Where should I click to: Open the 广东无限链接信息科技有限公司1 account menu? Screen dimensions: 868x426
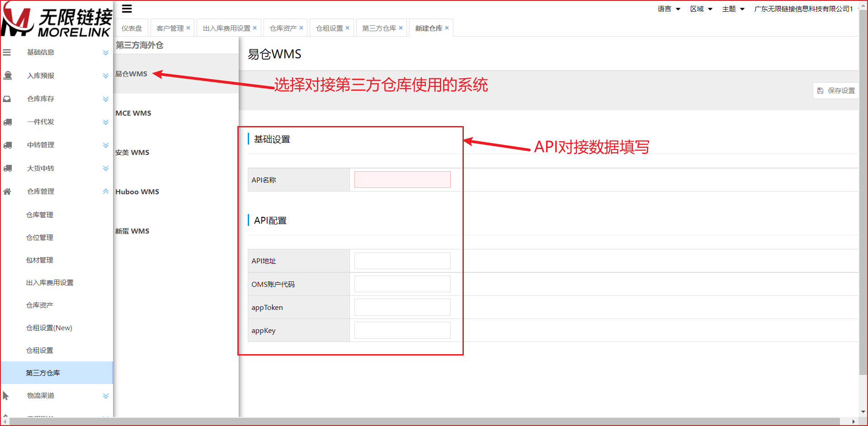(x=804, y=9)
